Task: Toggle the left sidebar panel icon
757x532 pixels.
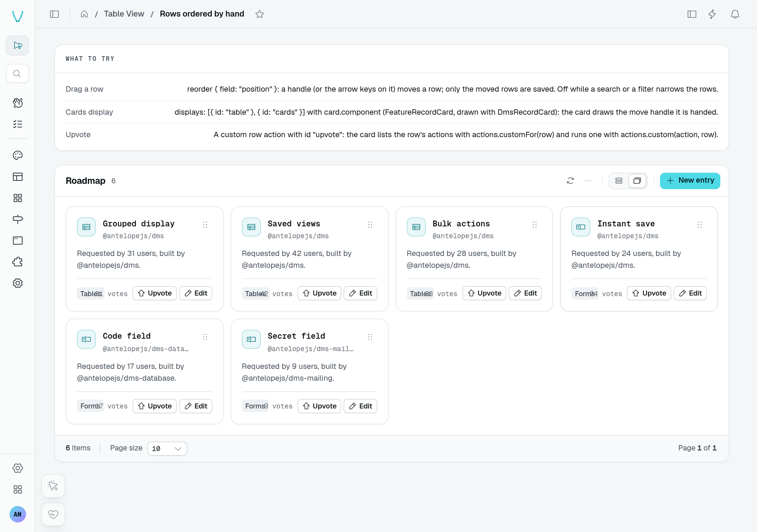Action: pyautogui.click(x=54, y=14)
